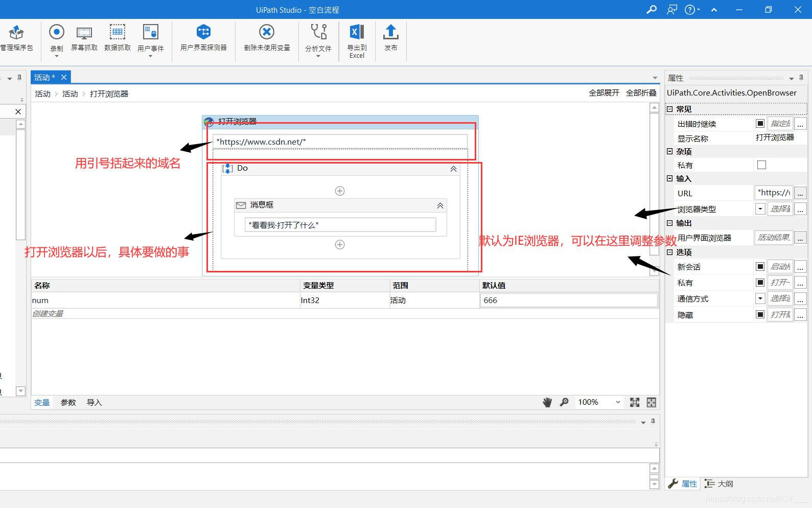The width and height of the screenshot is (812, 508).
Task: Switch to the 导入 tab
Action: [x=94, y=402]
